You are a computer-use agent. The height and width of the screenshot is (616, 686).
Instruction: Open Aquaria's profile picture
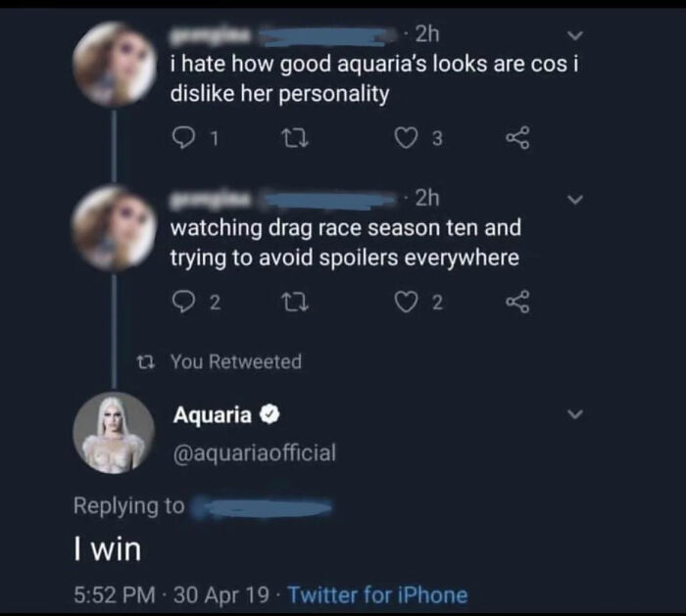click(x=115, y=433)
